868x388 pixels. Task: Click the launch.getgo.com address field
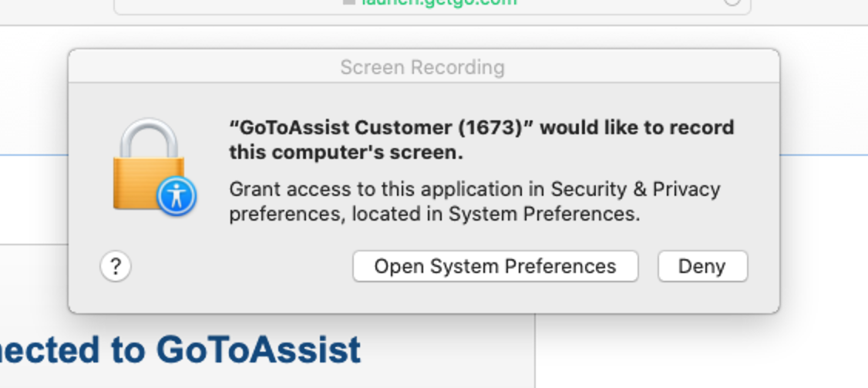click(432, 5)
